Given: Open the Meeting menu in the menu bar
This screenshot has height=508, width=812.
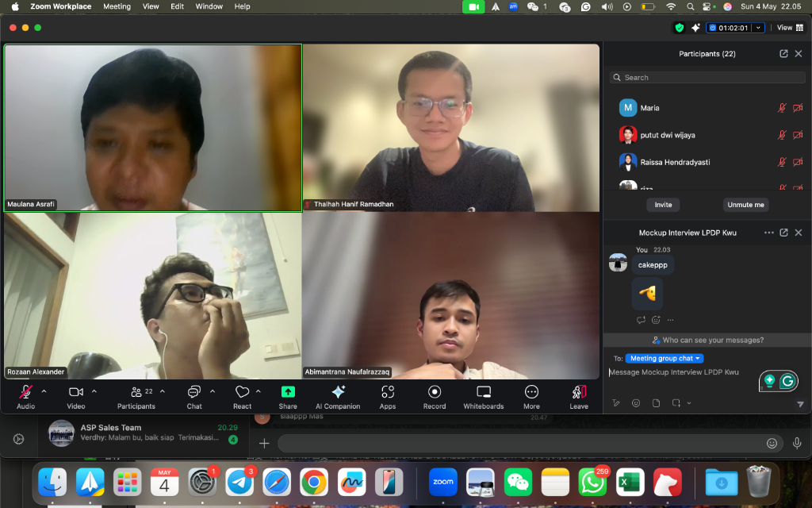Looking at the screenshot, I should 117,6.
